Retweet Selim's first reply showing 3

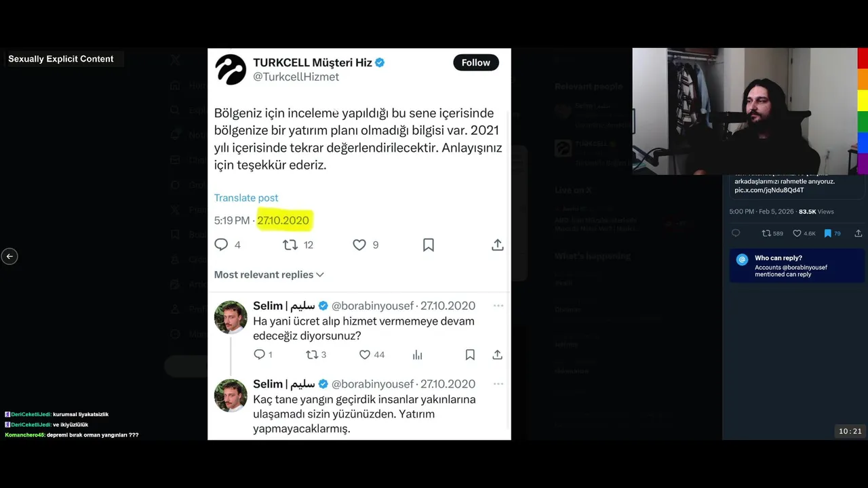312,354
